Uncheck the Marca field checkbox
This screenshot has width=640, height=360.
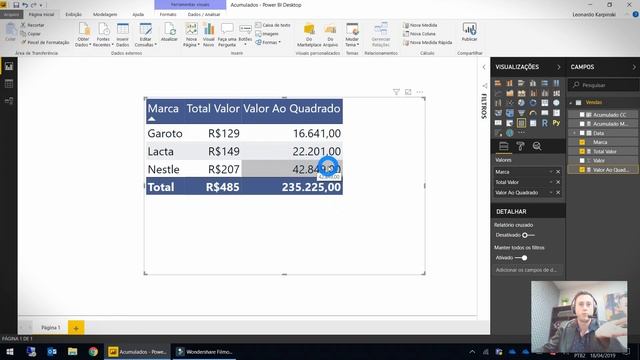[x=582, y=142]
